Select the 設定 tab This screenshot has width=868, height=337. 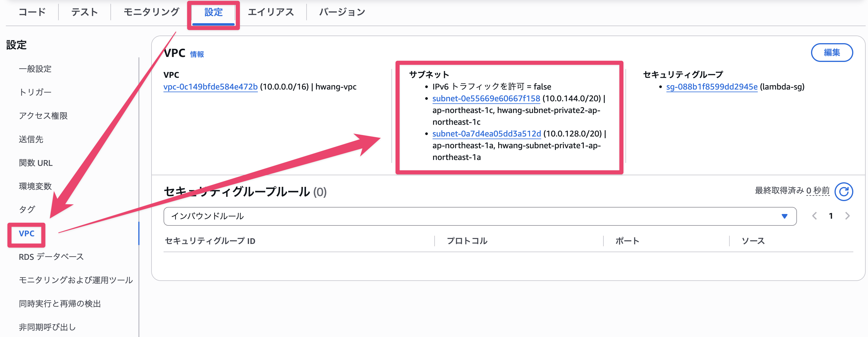(x=214, y=12)
